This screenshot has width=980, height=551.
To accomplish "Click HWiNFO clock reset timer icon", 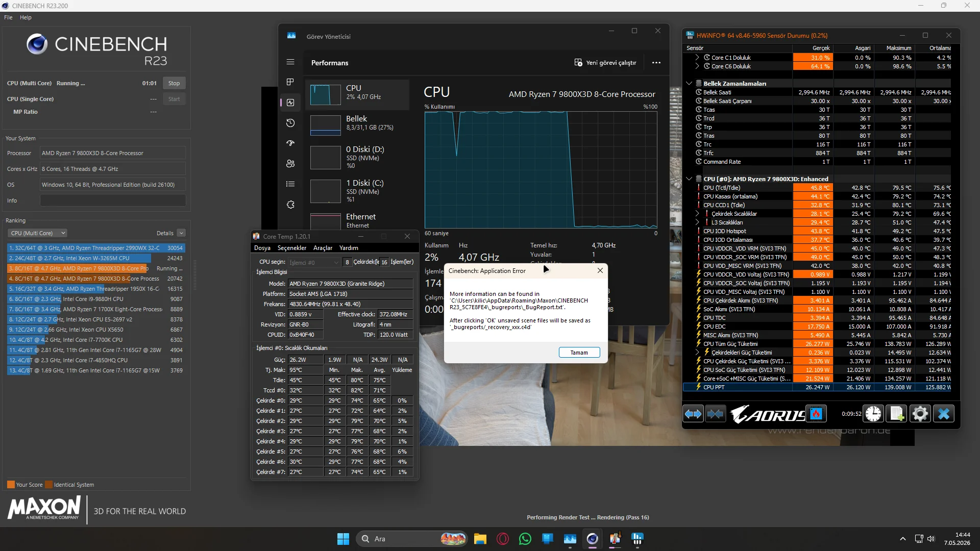I will point(873,414).
